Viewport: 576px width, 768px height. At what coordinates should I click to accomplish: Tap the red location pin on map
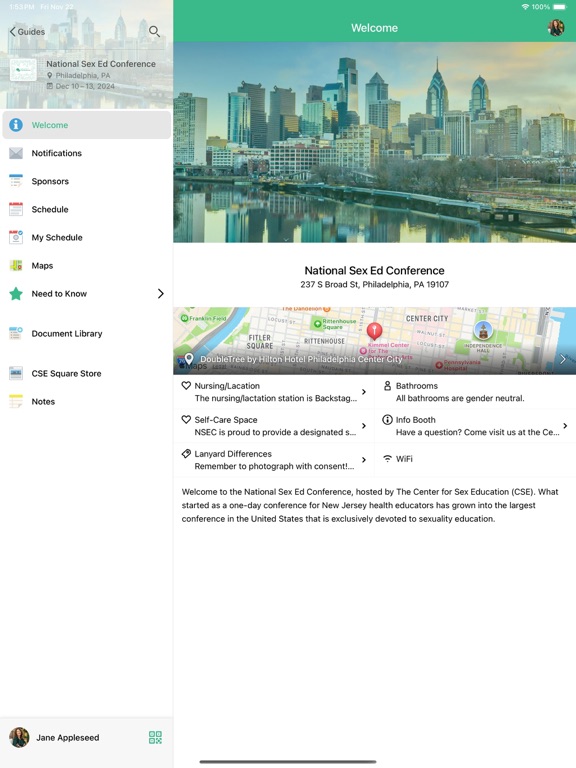pos(375,331)
